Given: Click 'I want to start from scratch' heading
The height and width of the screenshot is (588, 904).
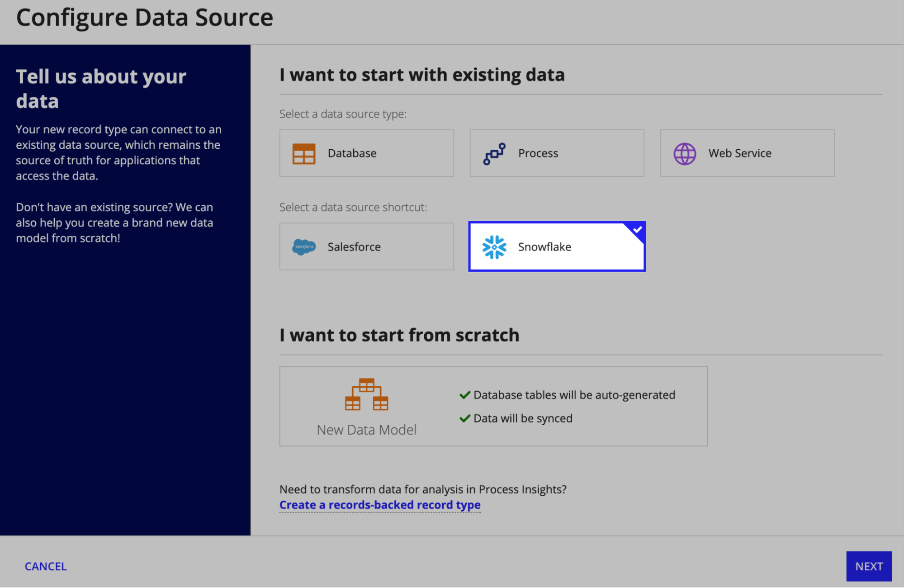Looking at the screenshot, I should point(399,335).
